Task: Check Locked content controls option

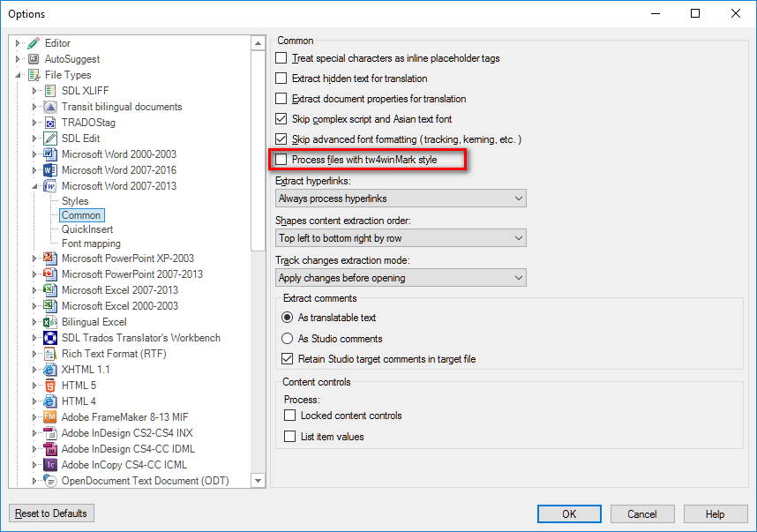Action: pyautogui.click(x=289, y=416)
